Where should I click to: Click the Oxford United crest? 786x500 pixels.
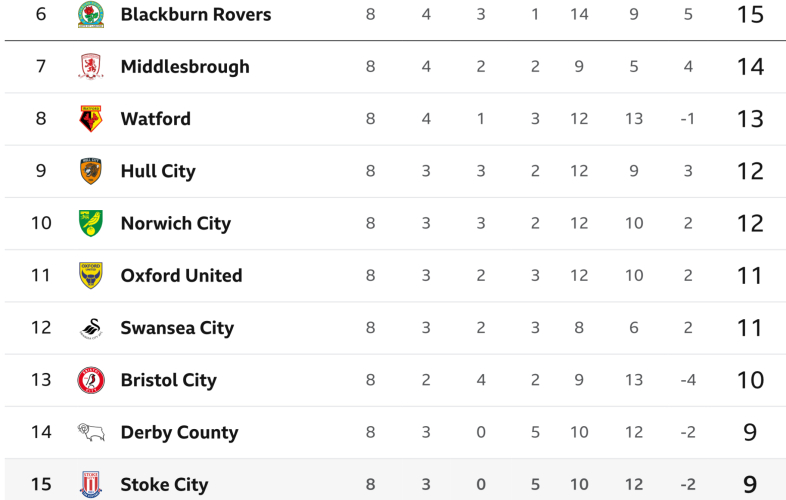(x=91, y=276)
